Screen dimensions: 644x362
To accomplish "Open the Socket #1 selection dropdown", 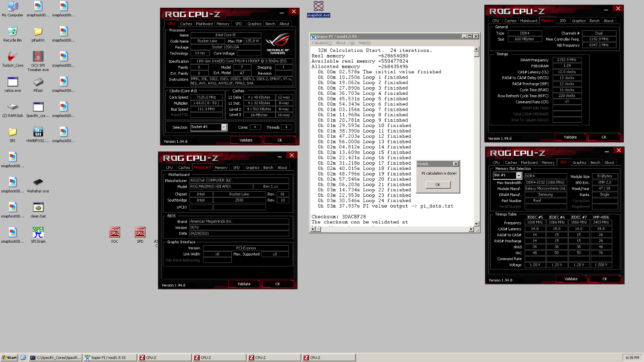I will (224, 127).
